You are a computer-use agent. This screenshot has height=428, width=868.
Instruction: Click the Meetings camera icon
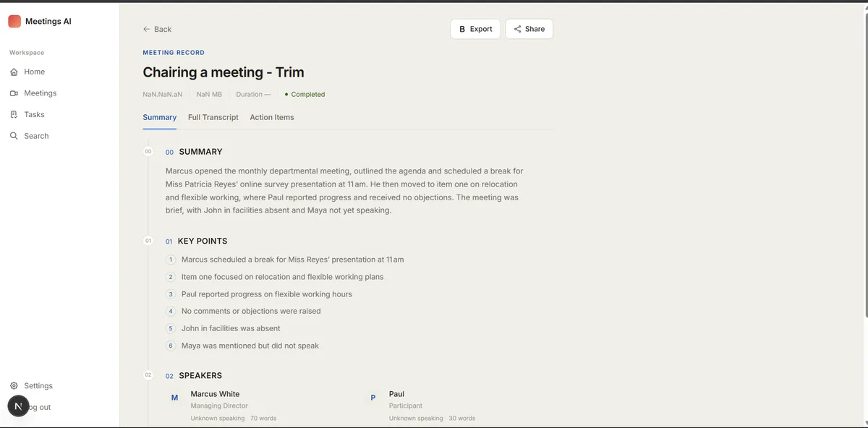pyautogui.click(x=14, y=93)
